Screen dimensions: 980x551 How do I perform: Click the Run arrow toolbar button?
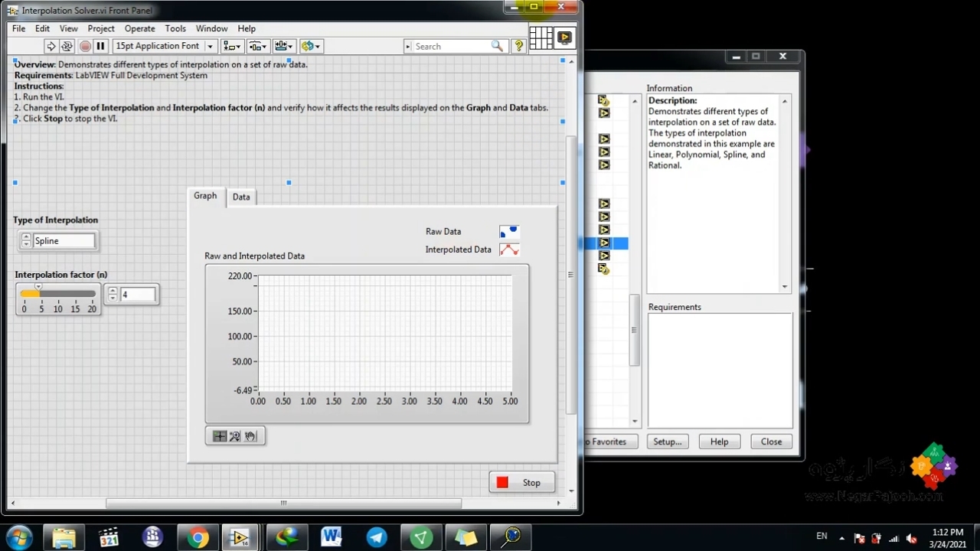(x=51, y=46)
